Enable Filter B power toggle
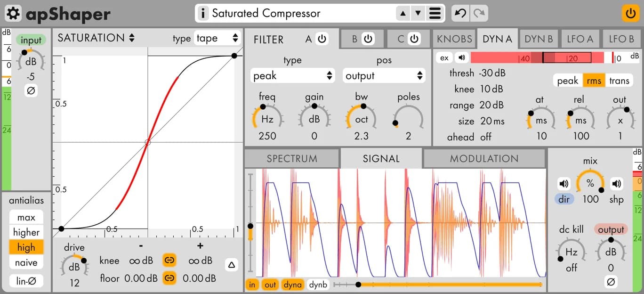The image size is (644, 294). [368, 39]
